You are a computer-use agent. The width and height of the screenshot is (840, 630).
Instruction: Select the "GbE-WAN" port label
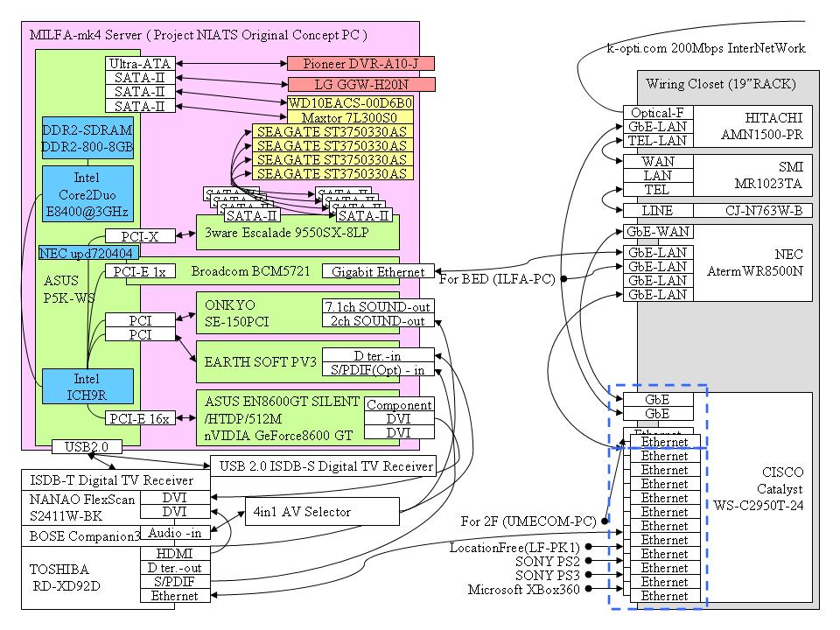(658, 231)
